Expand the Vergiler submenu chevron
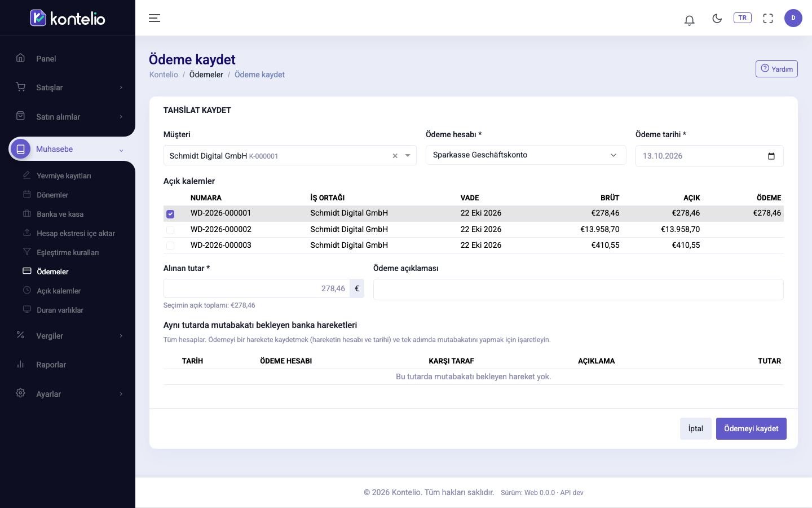This screenshot has width=812, height=508. point(121,336)
